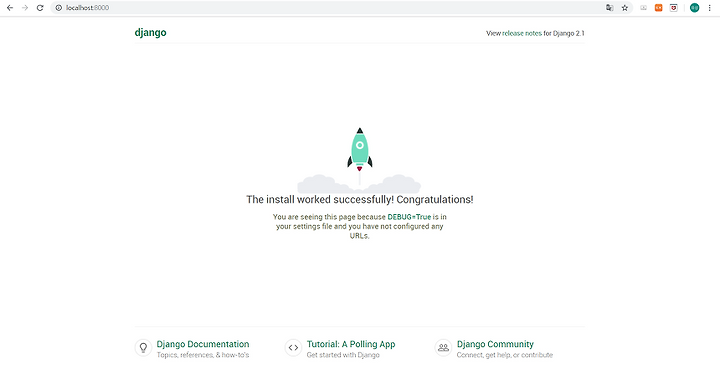Open the Chrome three-dot menu
Screen dimensions: 720x369
coord(709,8)
